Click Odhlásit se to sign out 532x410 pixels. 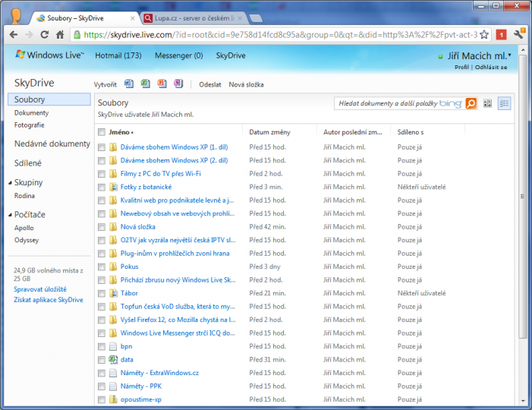(x=491, y=68)
